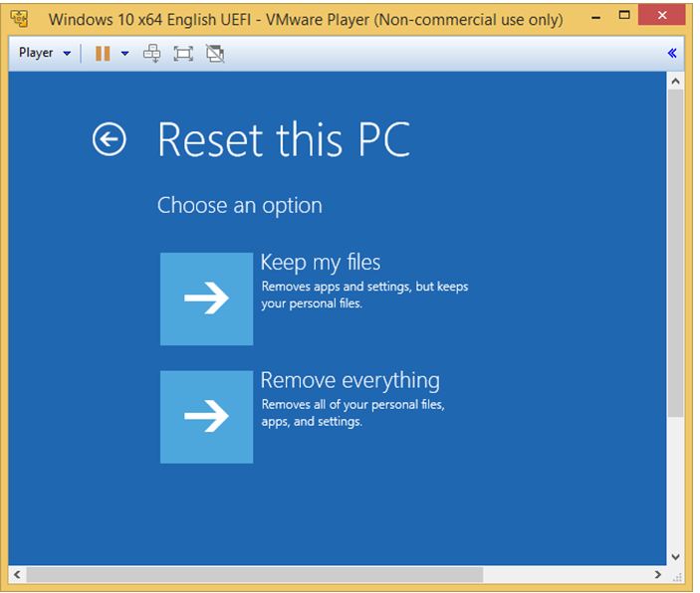Send Ctrl+Alt+Del to the virtual machine
Image resolution: width=700 pixels, height=593 pixels.
[x=152, y=54]
